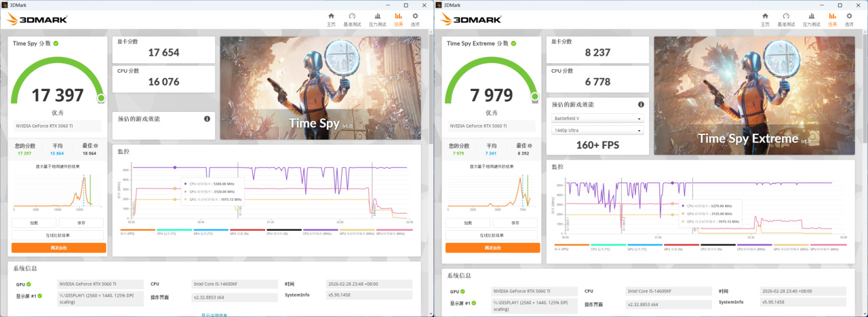868x317 pixels.
Task: Click green 显示屏 #1 check in Time Spy Extreme window
Action: click(x=475, y=303)
